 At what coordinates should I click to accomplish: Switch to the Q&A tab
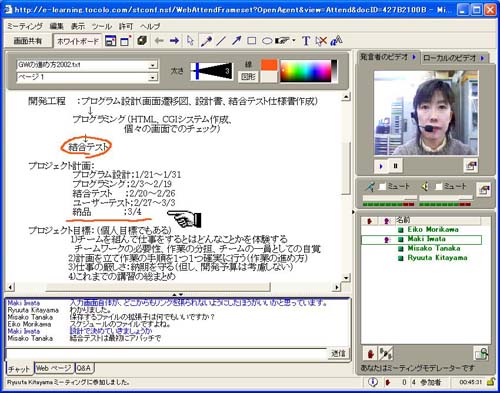coord(84,368)
